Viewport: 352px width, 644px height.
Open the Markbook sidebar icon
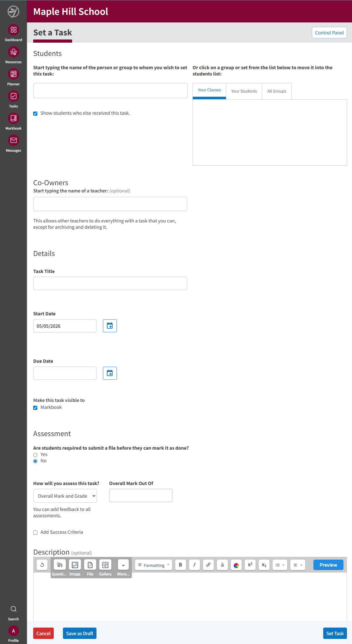(x=13, y=121)
